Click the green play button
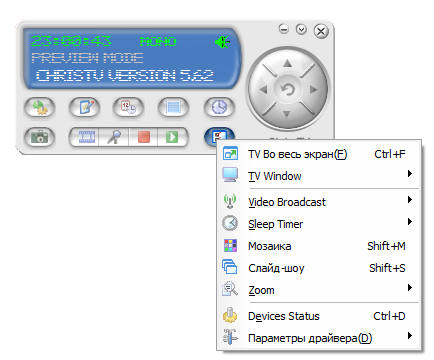 (x=172, y=137)
